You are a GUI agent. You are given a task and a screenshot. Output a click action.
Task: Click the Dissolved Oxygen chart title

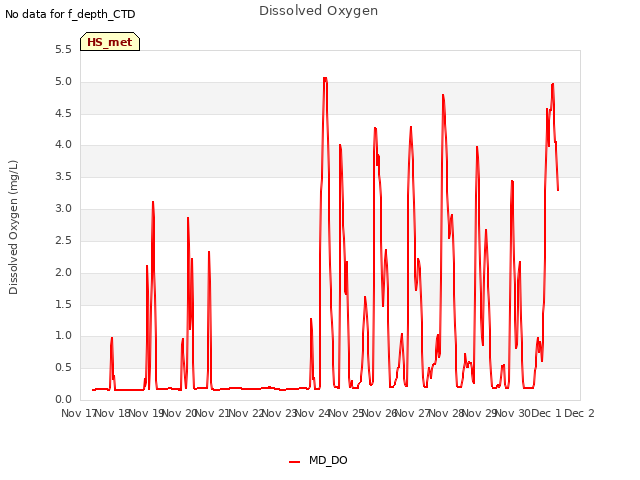point(318,11)
